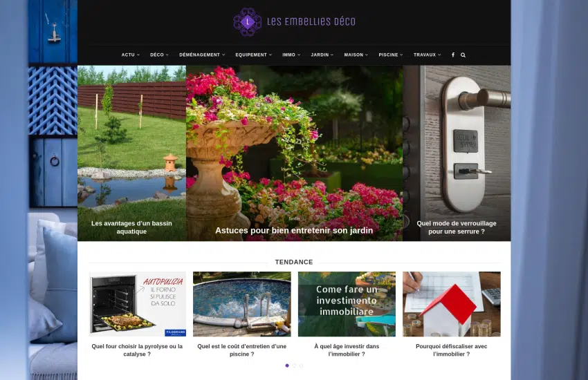Click the small Jardin category label on featured slide
Screen dimensions: 588x380
tap(294, 218)
